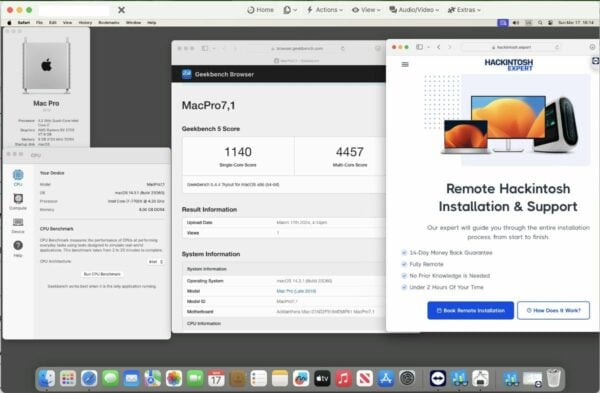Viewport: 600px width, 393px height.
Task: Open Launchpad from the Dock
Action: [68, 378]
